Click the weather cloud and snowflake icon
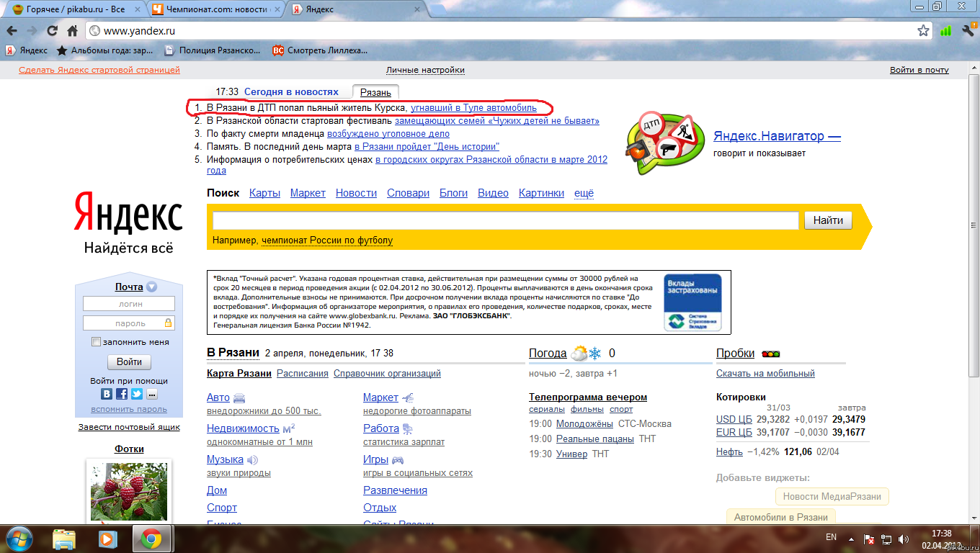Viewport: 980px width, 553px height. coord(587,354)
